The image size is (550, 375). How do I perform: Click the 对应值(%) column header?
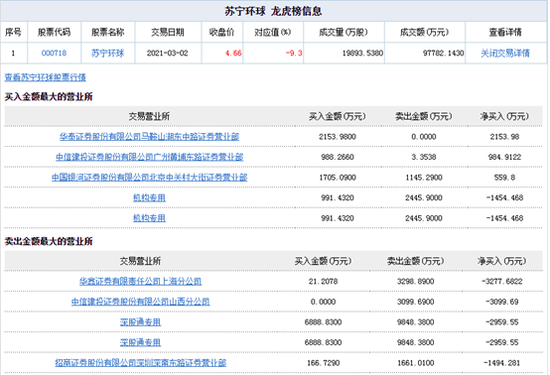tap(273, 32)
